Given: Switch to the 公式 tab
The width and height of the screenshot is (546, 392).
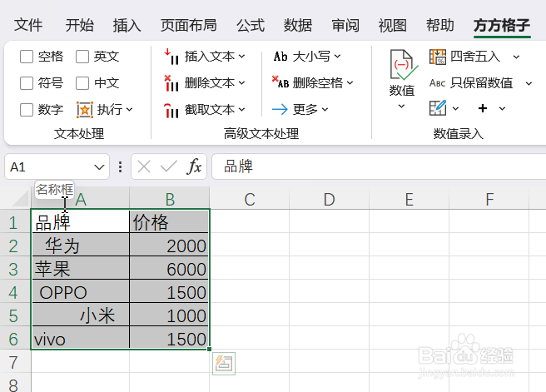Looking at the screenshot, I should tap(251, 26).
